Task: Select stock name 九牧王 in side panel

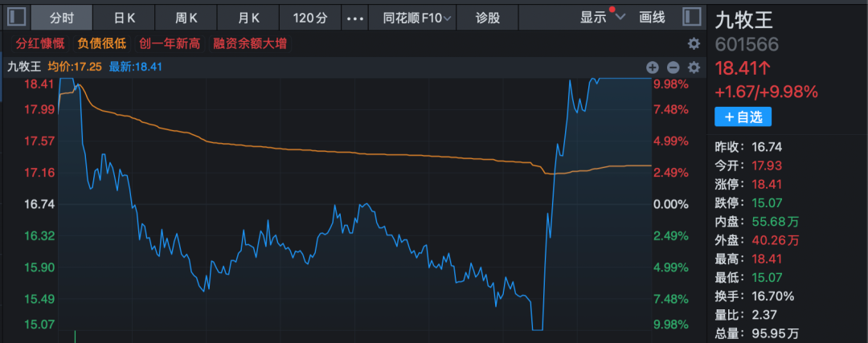Action: (744, 20)
